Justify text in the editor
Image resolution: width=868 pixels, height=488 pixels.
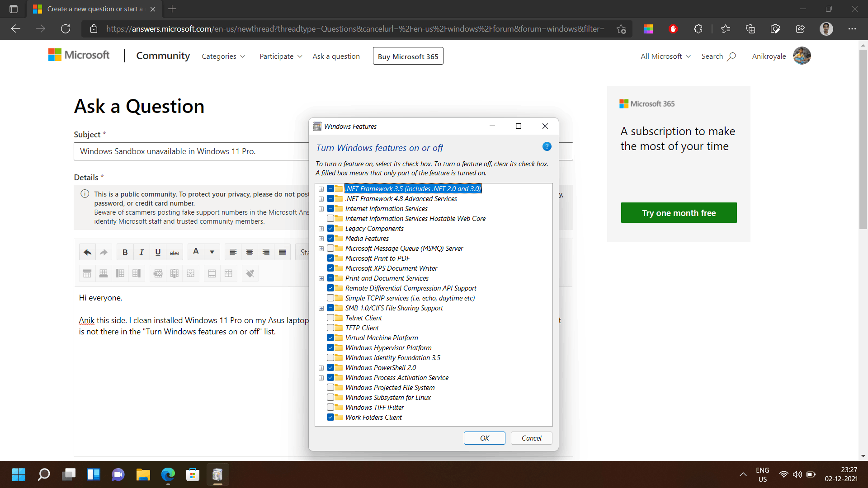click(x=282, y=252)
